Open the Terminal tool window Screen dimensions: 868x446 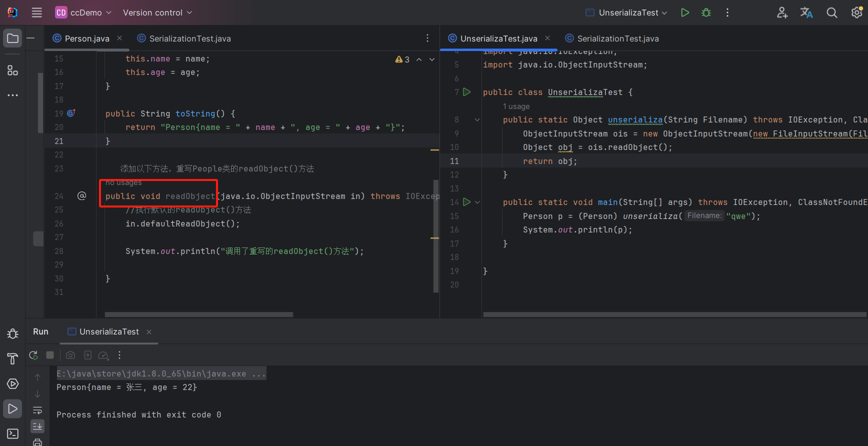[12, 433]
